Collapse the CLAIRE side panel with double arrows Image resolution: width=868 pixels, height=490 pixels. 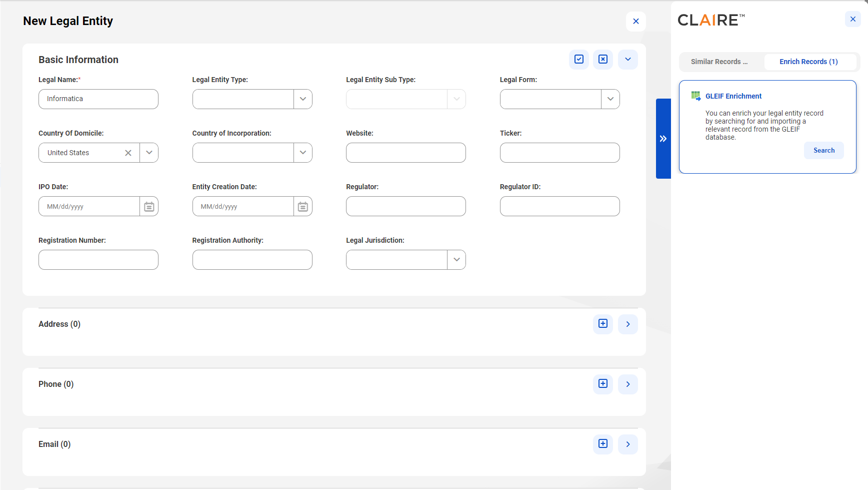(663, 139)
